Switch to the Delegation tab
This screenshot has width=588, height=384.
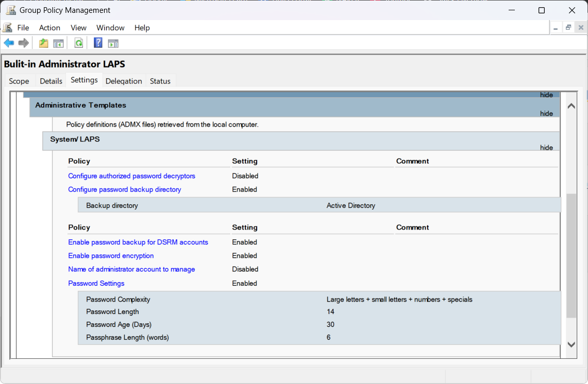124,81
